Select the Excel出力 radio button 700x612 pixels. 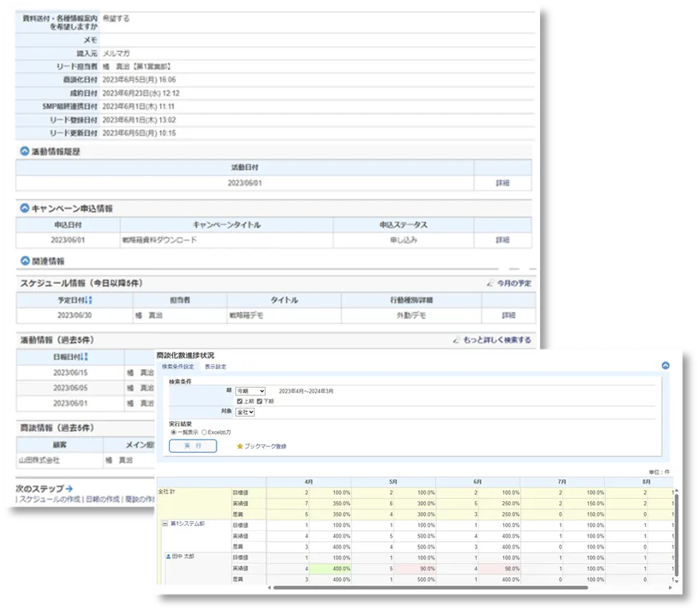(x=204, y=433)
